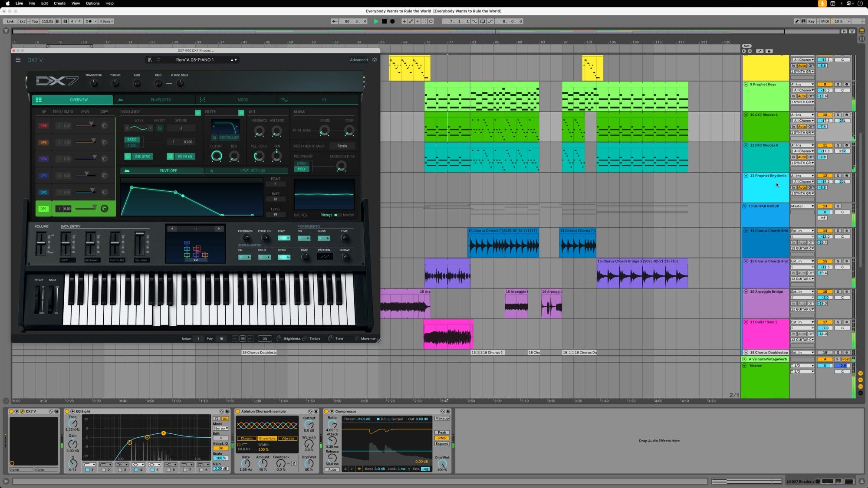Open the 4 Bars quantization dropdown

[x=106, y=21]
